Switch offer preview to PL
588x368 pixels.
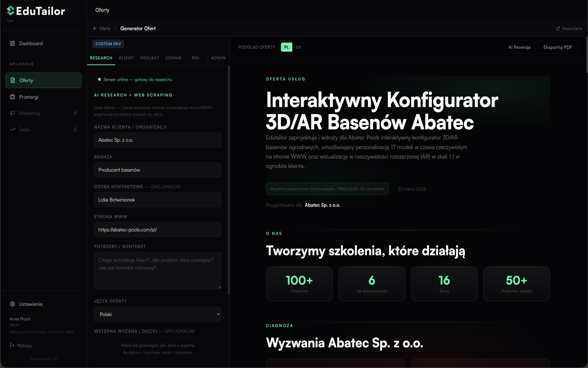(x=287, y=47)
